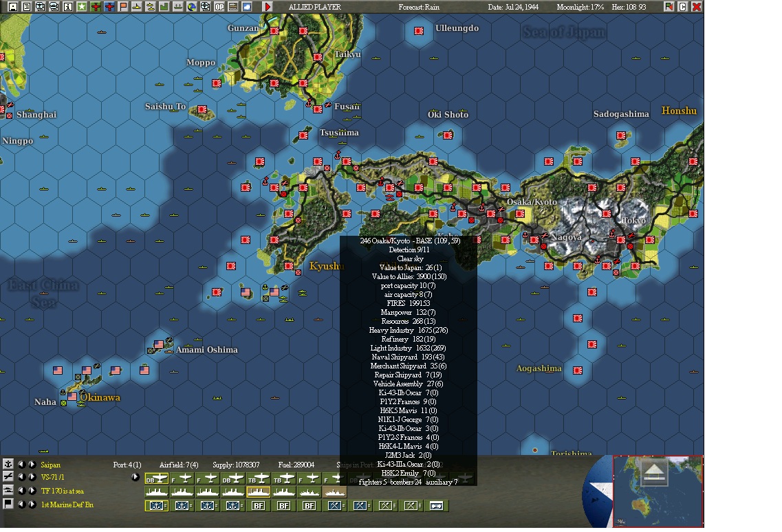Select the highlighted first anchor land unit

pos(157,506)
